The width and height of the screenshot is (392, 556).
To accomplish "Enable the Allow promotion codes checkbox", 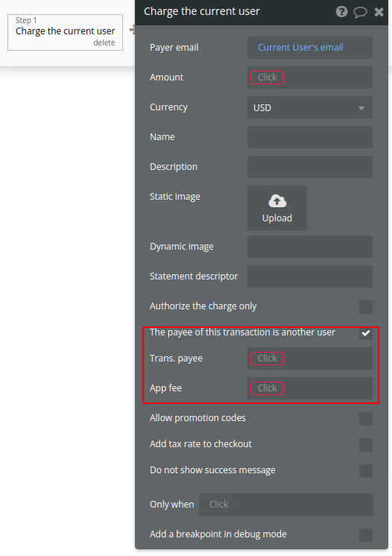I will click(x=366, y=418).
